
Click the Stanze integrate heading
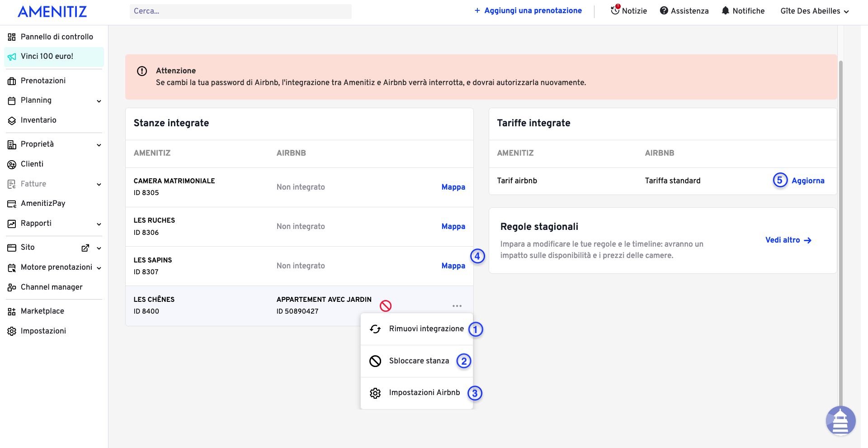[x=171, y=123]
